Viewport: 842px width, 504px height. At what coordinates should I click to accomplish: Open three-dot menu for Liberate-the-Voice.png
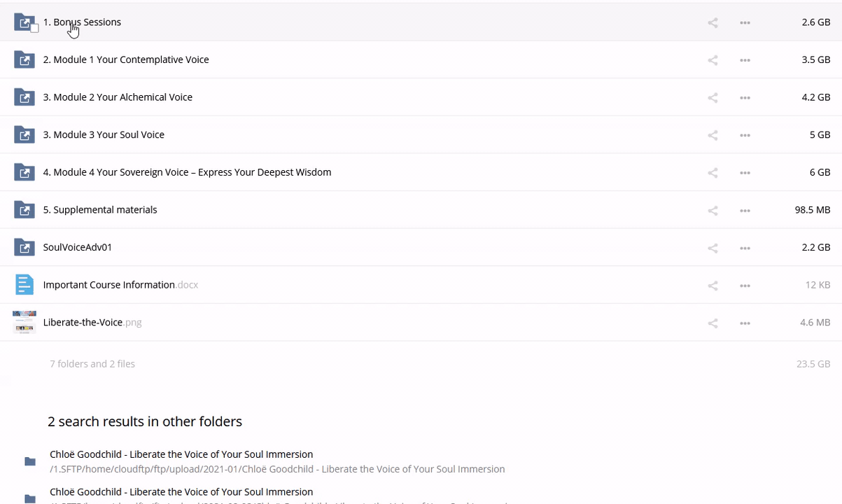pos(745,323)
